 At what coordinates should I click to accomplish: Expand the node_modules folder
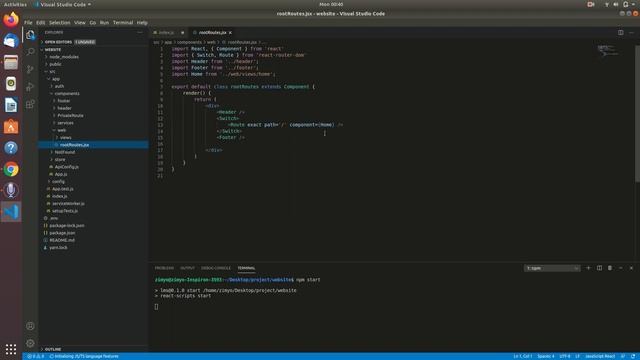(64, 57)
